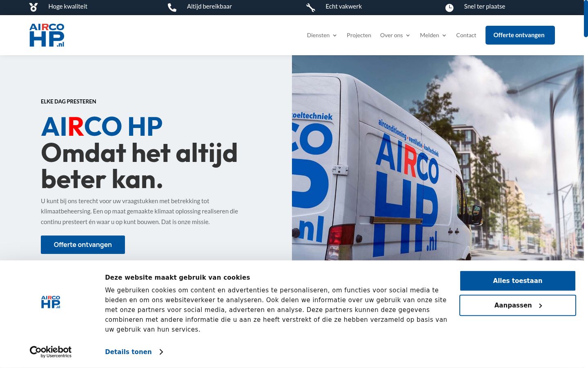Screen dimensions: 588x368
Task: Accept cookies with Alles toestaan
Action: (x=517, y=281)
